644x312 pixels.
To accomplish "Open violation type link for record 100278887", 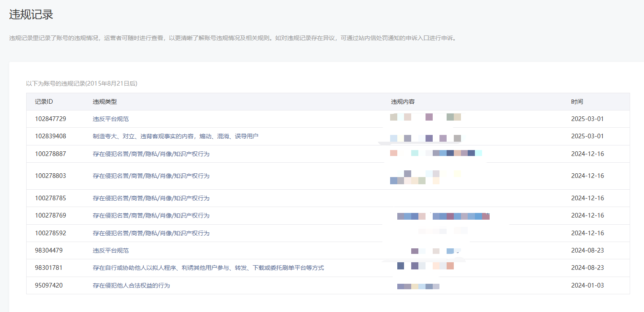I will coord(151,154).
